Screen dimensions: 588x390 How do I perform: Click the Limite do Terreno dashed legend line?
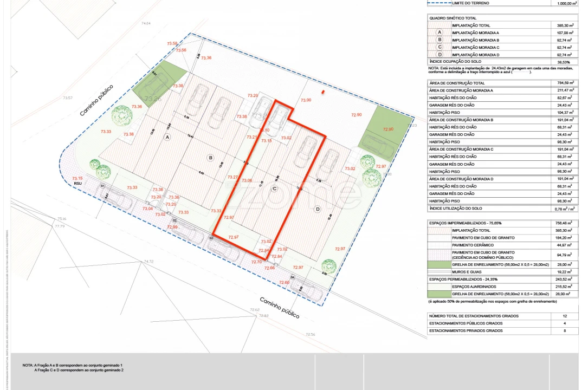click(x=438, y=3)
